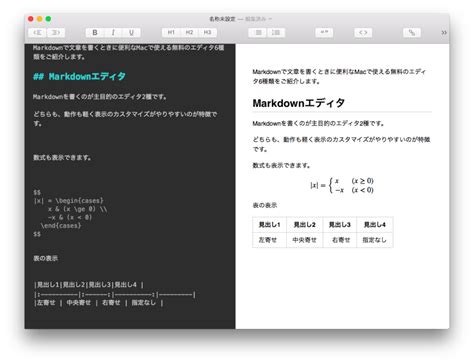Viewport: 474px width, 364px height.
Task: Click the '見出し3' header cell in the preview table
Action: (340, 225)
